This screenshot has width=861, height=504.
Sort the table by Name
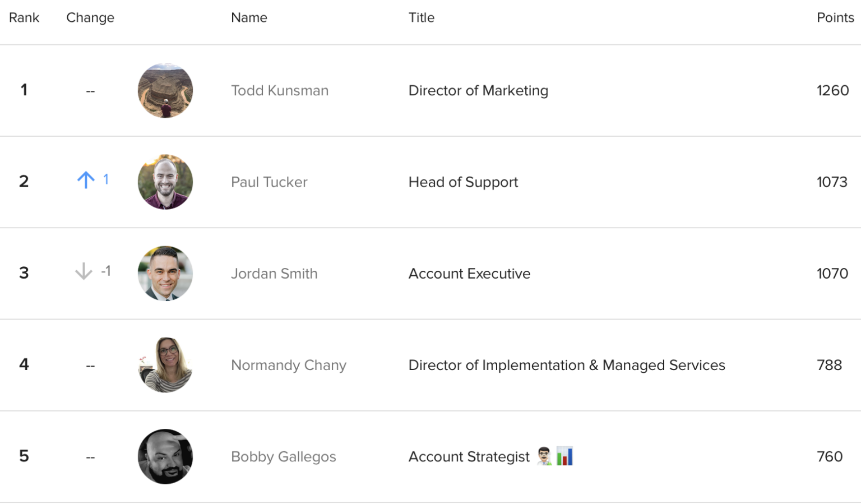[x=249, y=17]
